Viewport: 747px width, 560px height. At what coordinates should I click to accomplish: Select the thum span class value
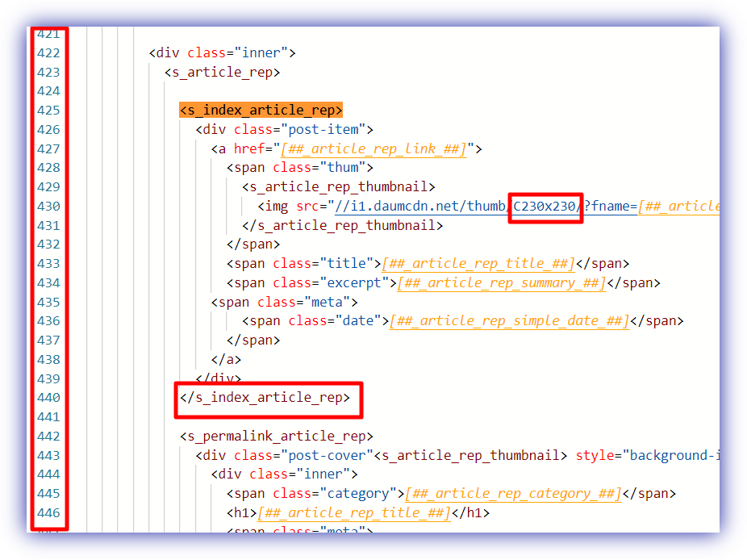[x=343, y=167]
